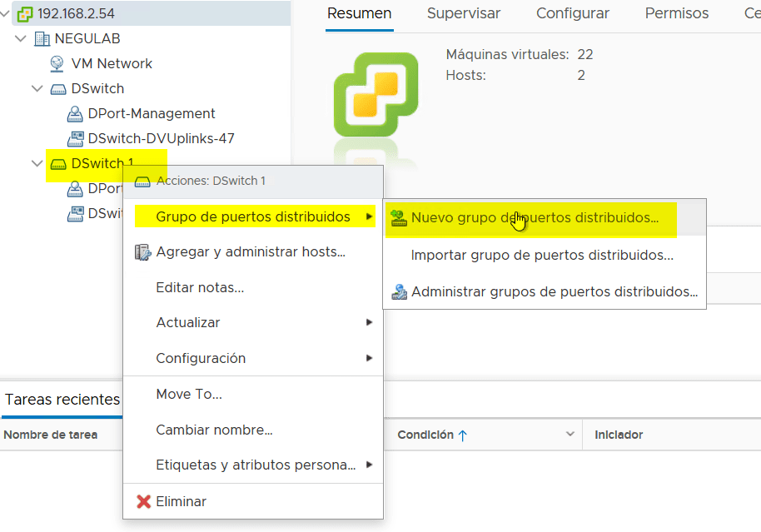Open the Permisos tab
The image size is (761, 532).
(676, 14)
